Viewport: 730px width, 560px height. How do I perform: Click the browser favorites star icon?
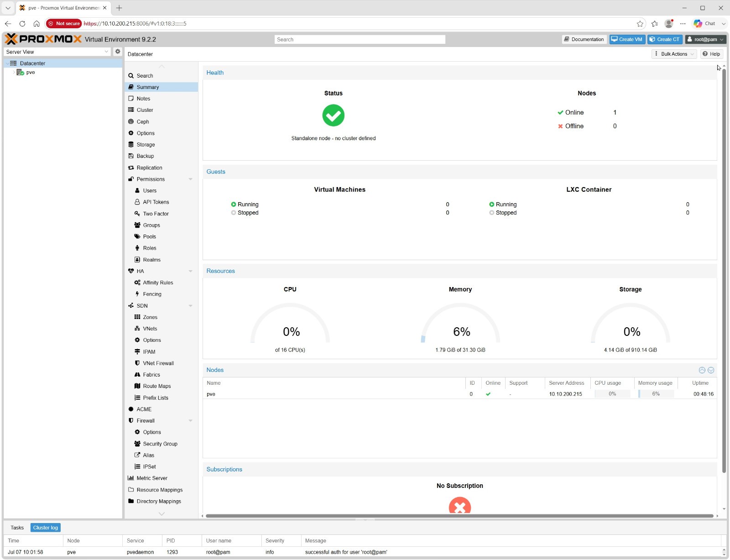(640, 24)
